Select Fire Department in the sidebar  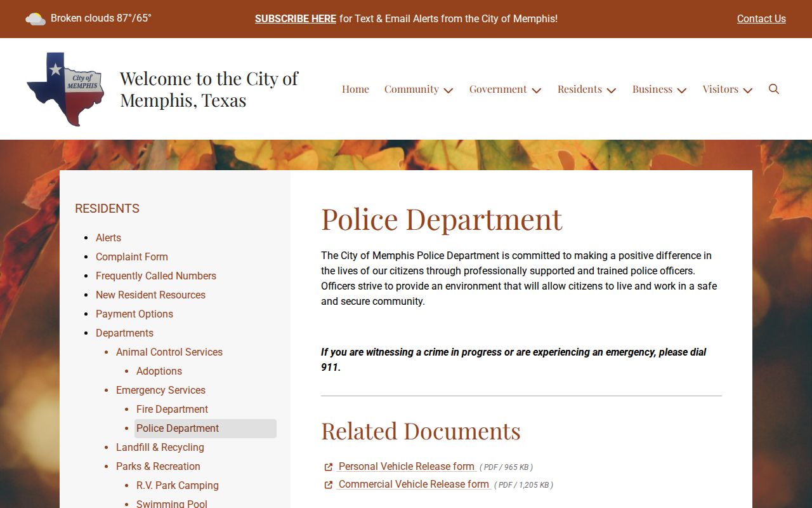(172, 409)
